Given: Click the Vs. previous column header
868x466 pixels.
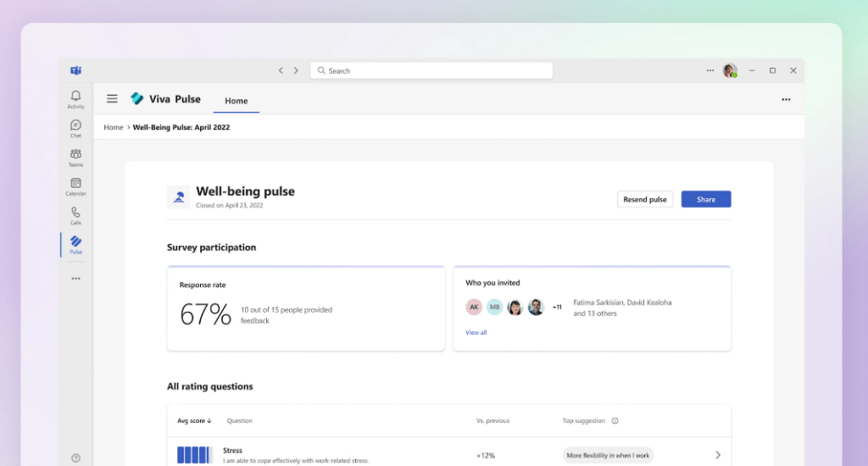Looking at the screenshot, I should pyautogui.click(x=492, y=420).
